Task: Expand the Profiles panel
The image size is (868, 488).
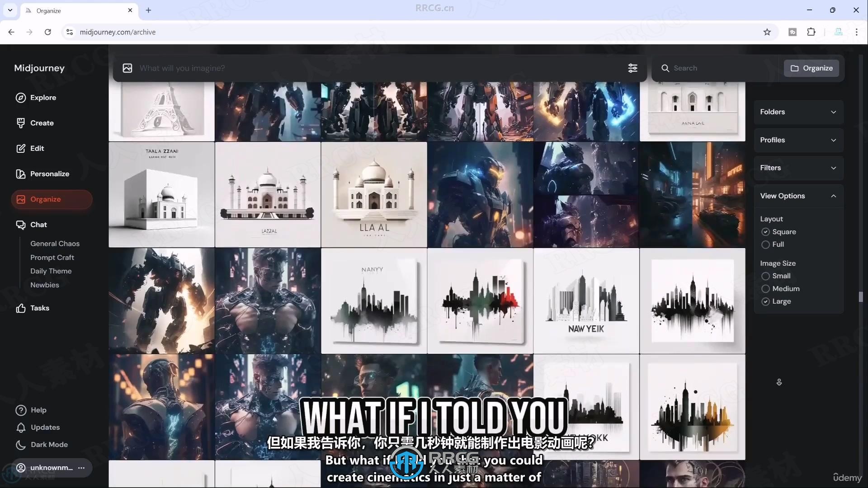Action: 798,140
